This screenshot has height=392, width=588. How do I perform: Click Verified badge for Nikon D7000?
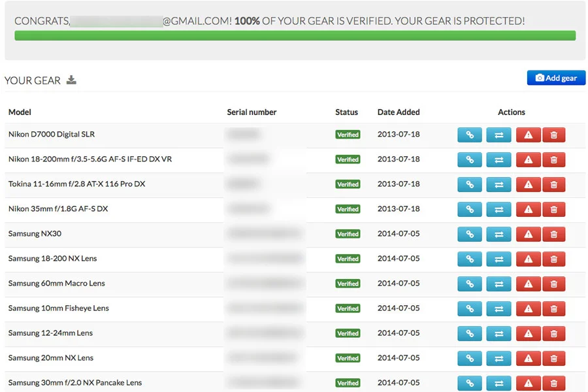point(348,135)
